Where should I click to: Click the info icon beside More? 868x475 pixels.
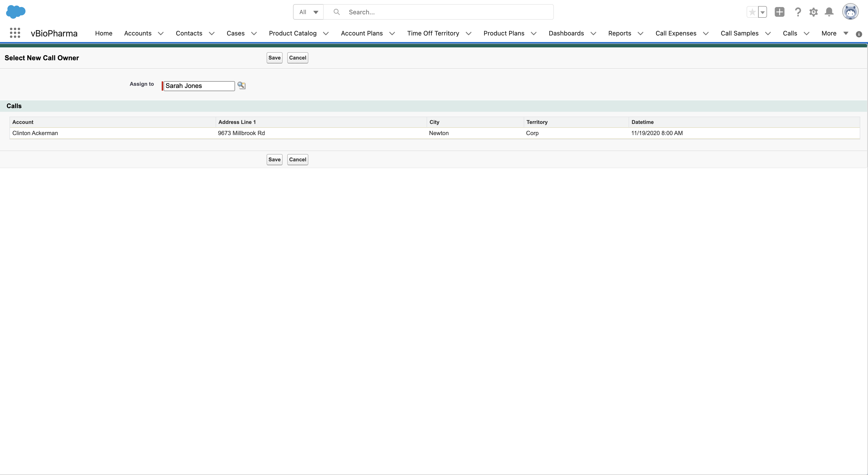point(859,34)
